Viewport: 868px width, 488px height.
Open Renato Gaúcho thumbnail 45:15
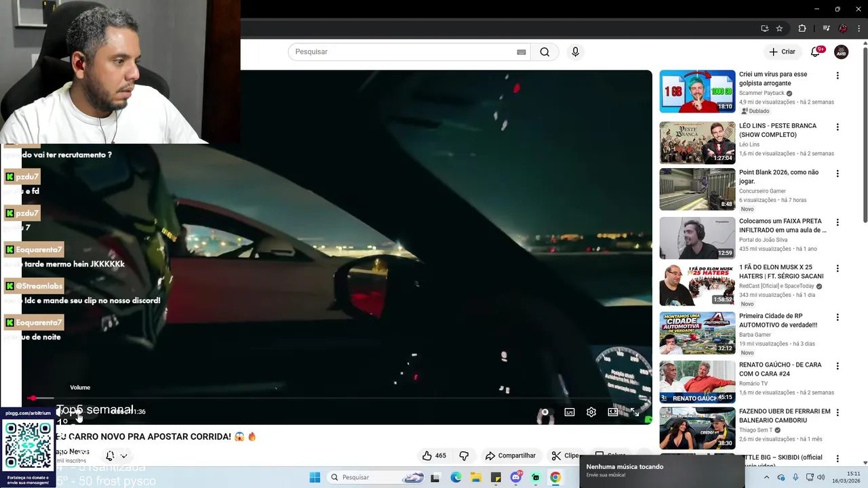697,382
